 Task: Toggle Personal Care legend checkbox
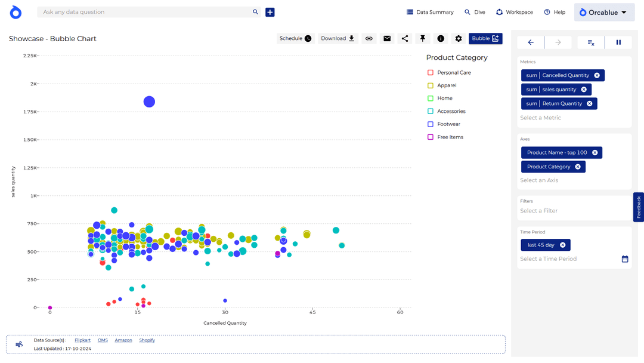pos(431,73)
